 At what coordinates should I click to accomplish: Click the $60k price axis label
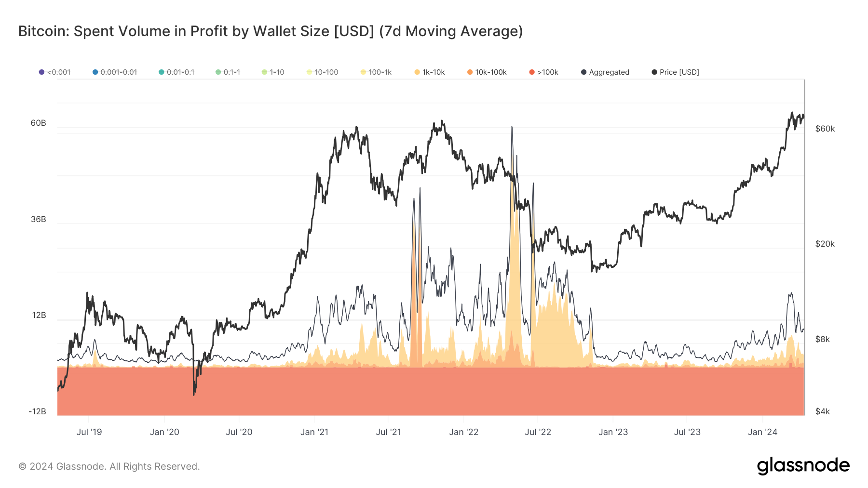click(825, 129)
